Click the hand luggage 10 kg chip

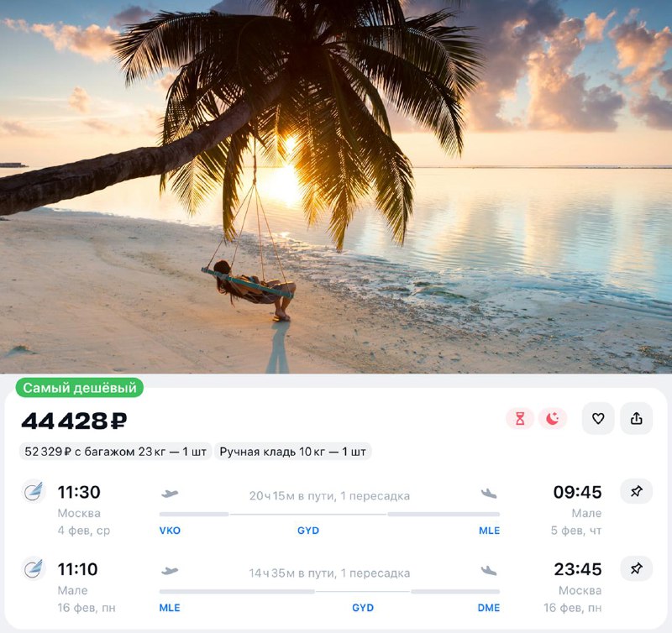click(x=292, y=452)
